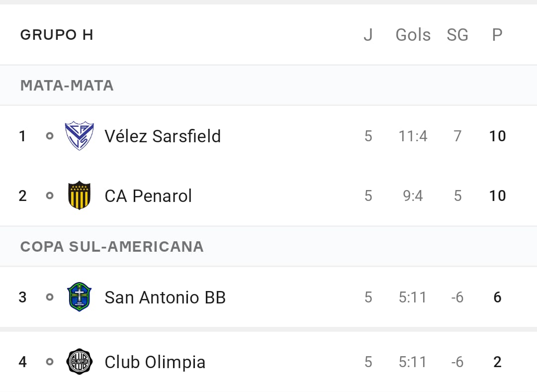Select the status dot beside Vélez Sarsfield

[x=50, y=136]
